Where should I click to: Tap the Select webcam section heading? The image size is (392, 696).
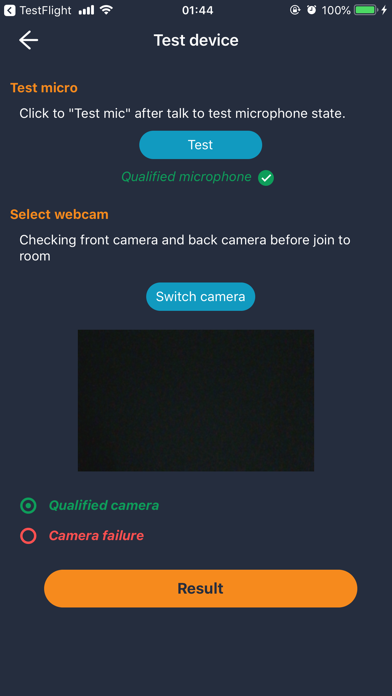pyautogui.click(x=59, y=214)
